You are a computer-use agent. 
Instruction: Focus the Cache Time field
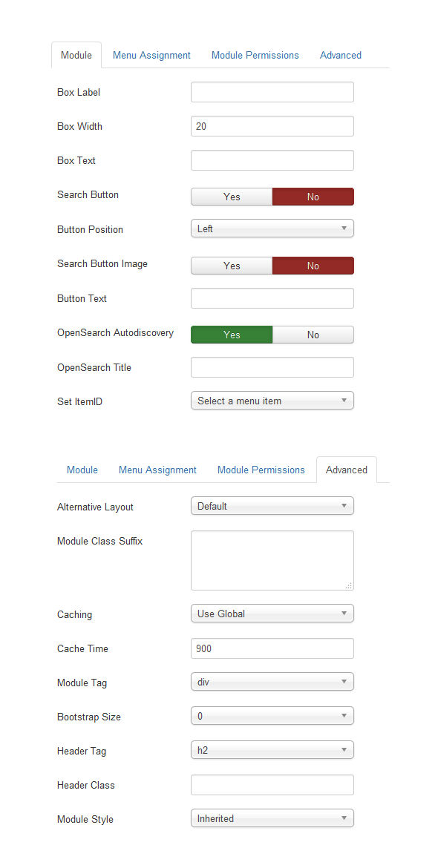[272, 648]
